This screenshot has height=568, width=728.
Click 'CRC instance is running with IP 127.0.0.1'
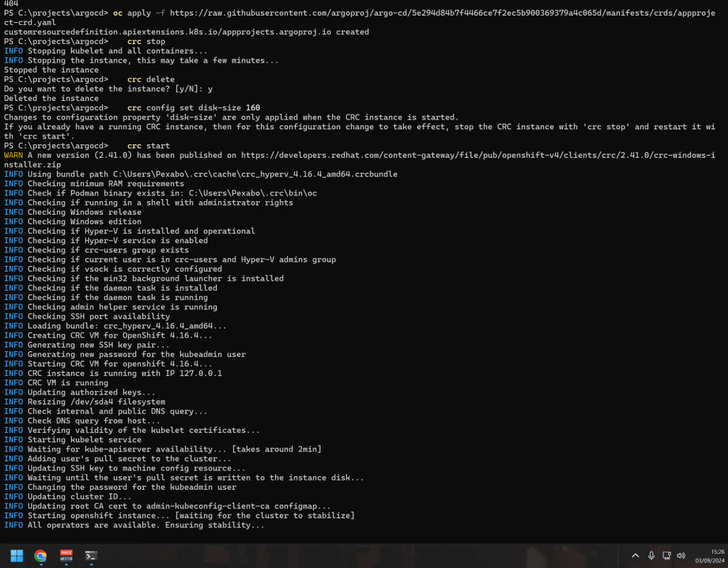click(x=113, y=373)
